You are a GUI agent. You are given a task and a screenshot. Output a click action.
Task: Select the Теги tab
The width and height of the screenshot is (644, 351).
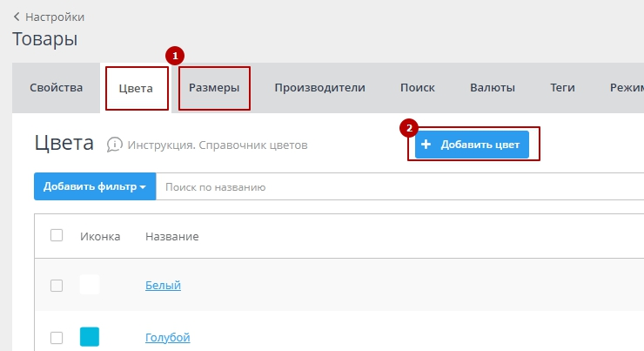pyautogui.click(x=562, y=87)
